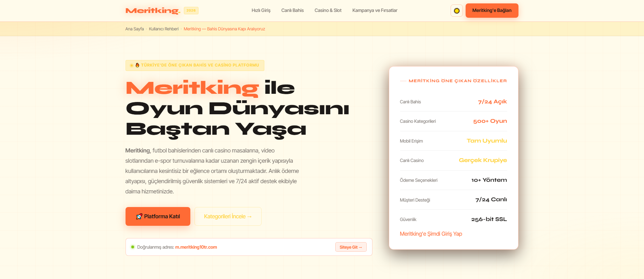The height and width of the screenshot is (279, 644).
Task: Go to Canlı Bahis in navigation
Action: (x=292, y=11)
